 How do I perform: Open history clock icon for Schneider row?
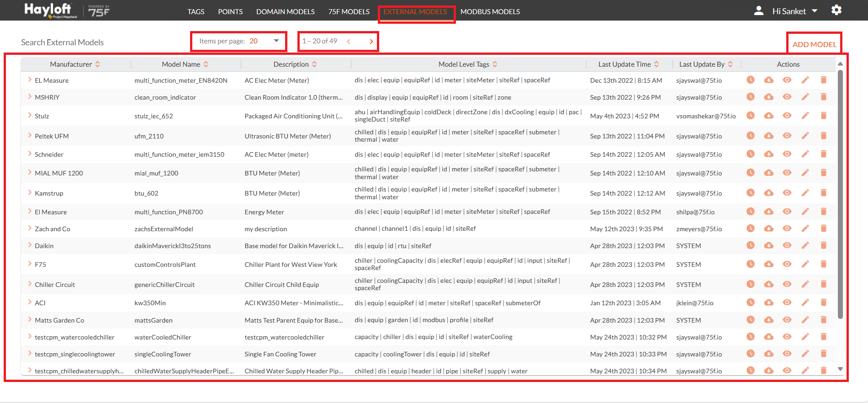coord(750,154)
